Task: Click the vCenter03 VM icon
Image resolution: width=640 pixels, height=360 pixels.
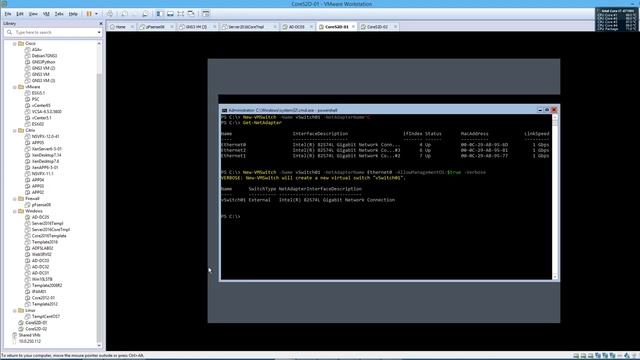Action: [28, 105]
